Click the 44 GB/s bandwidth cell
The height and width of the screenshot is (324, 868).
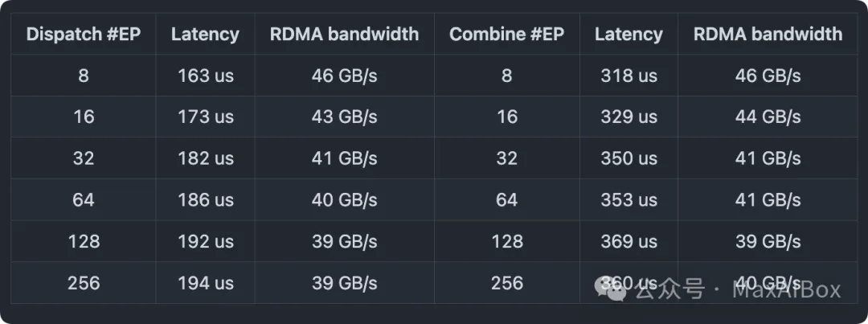tap(768, 117)
